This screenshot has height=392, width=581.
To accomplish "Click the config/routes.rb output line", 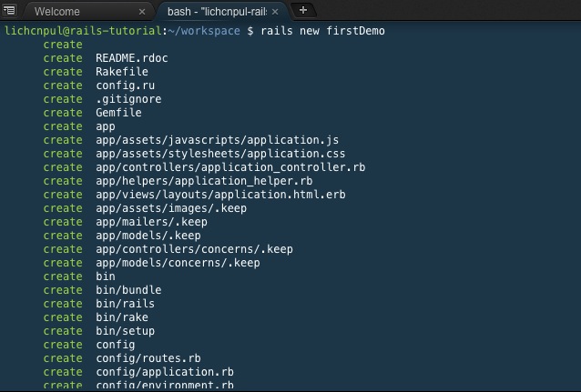I will pyautogui.click(x=148, y=358).
